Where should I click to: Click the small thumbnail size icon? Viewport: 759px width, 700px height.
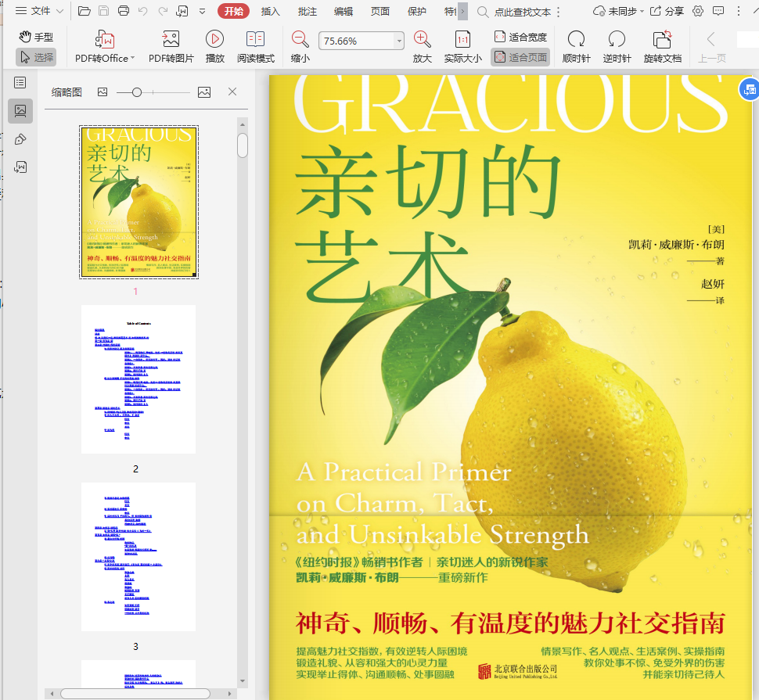click(103, 92)
